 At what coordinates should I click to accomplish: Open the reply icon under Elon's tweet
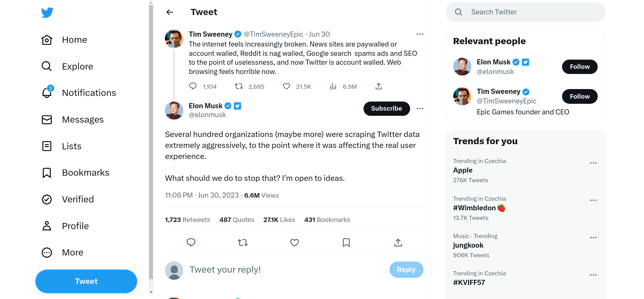pyautogui.click(x=191, y=242)
